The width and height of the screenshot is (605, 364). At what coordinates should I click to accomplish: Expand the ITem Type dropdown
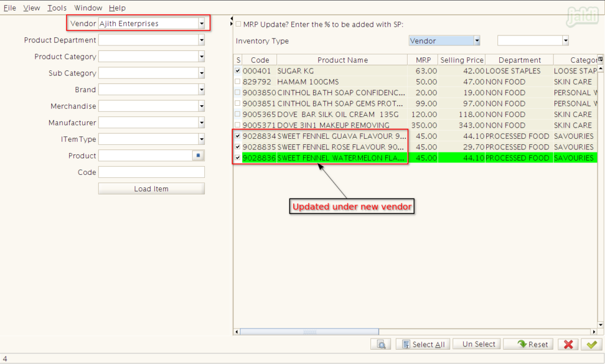tap(201, 139)
